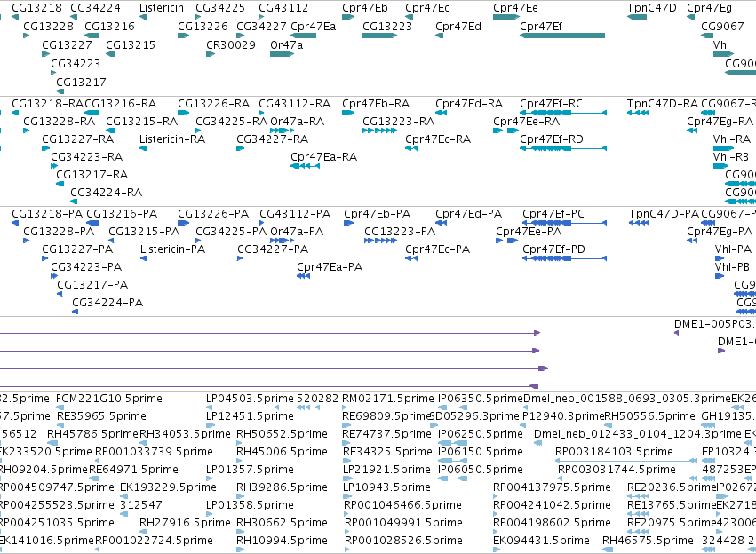
Task: Click EST label RP004241042.5prime
Action: click(x=552, y=506)
